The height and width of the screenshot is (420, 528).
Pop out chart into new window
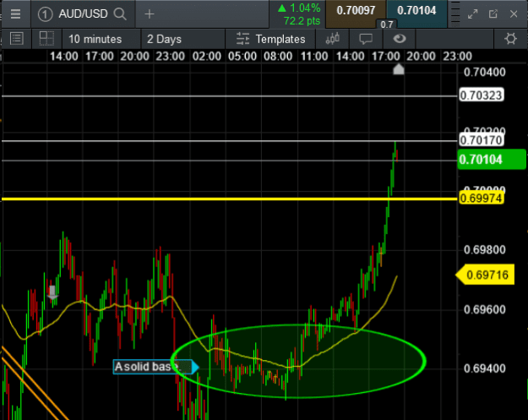point(493,14)
